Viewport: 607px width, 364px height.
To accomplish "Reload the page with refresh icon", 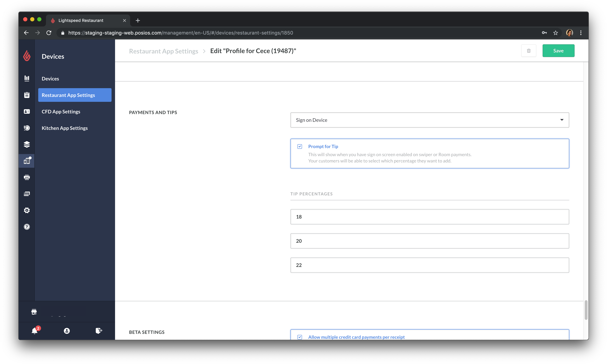I will click(49, 33).
